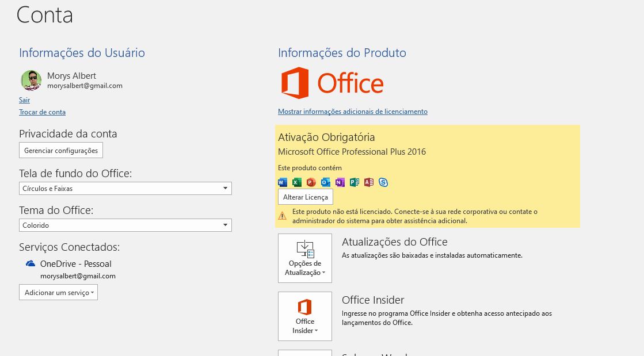
Task: Click the automatic updates description text
Action: pyautogui.click(x=432, y=255)
